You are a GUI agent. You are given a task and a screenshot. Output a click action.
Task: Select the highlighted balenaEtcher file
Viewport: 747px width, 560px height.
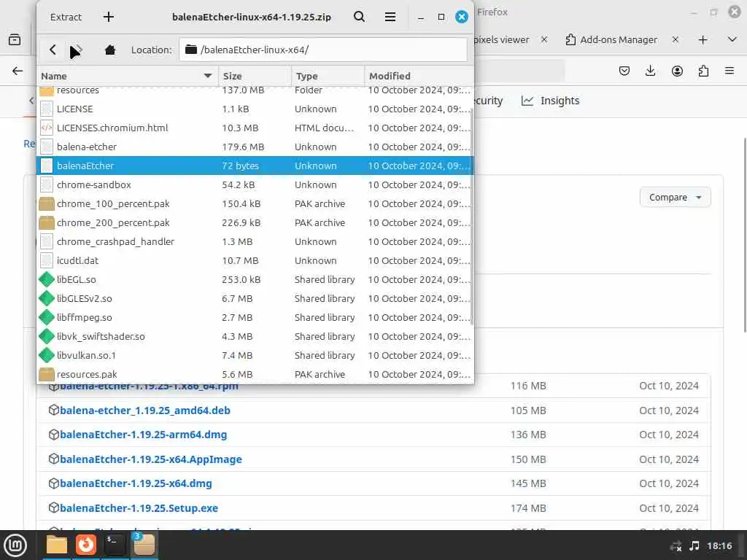(255, 166)
